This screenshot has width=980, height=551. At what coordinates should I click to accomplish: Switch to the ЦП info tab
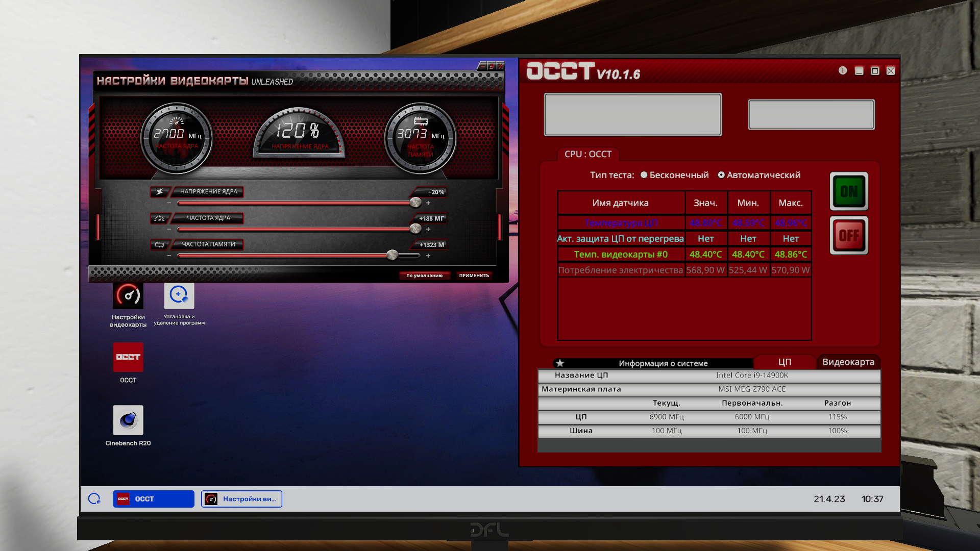tap(785, 362)
